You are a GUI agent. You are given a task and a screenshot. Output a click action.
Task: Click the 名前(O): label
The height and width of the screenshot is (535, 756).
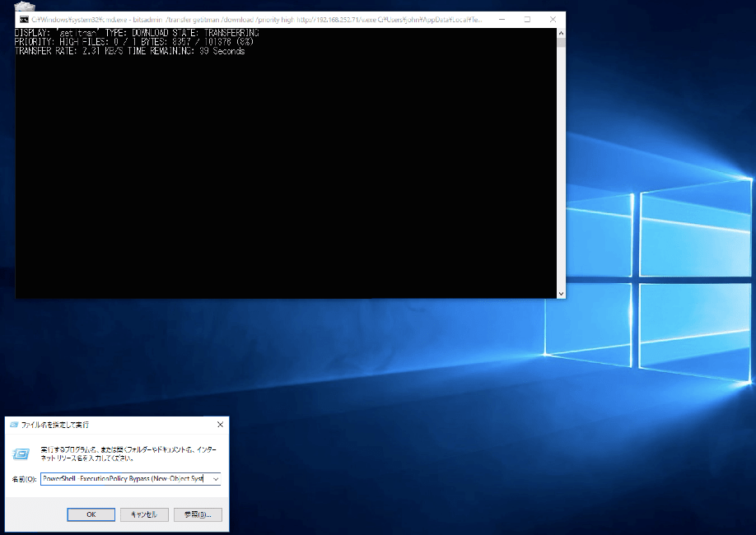24,479
